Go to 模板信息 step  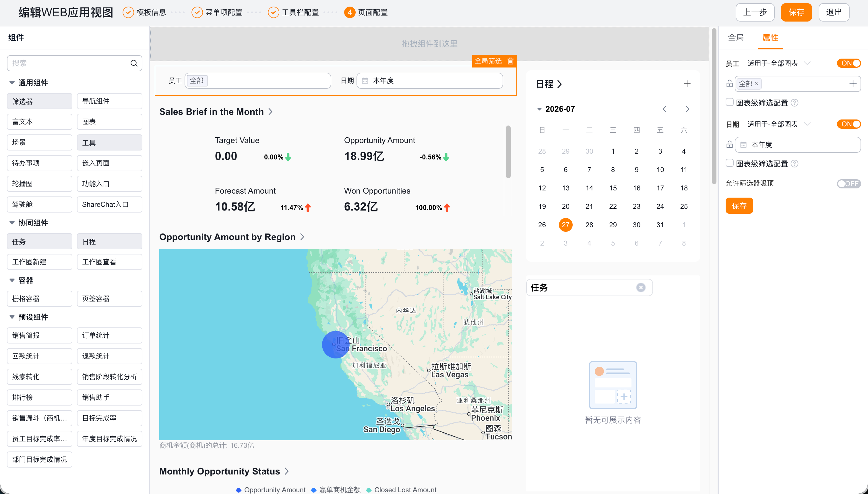click(x=151, y=13)
